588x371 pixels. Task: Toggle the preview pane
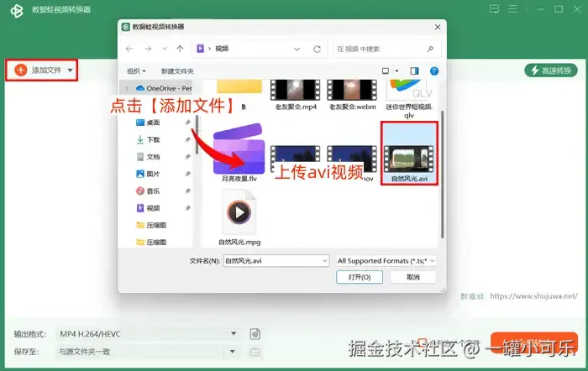(x=414, y=71)
